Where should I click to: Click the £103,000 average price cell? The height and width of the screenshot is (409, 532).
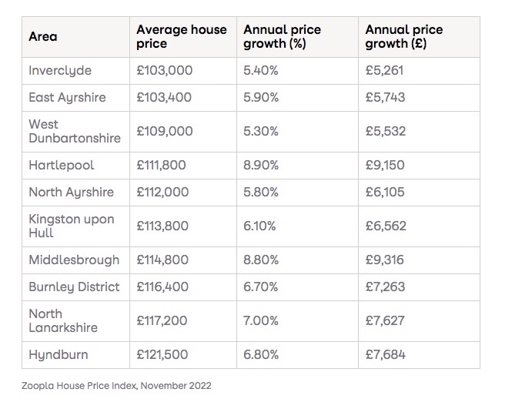tap(165, 71)
